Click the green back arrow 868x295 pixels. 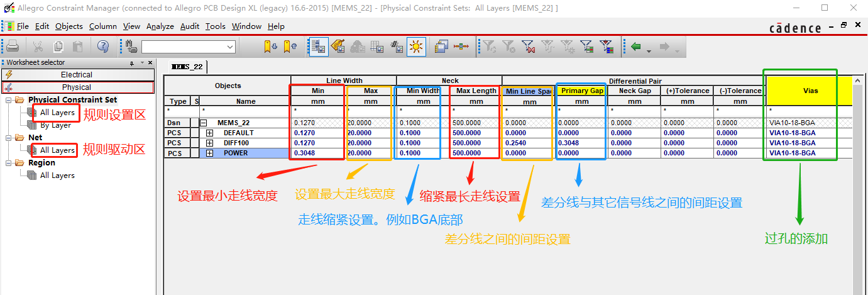click(x=637, y=46)
